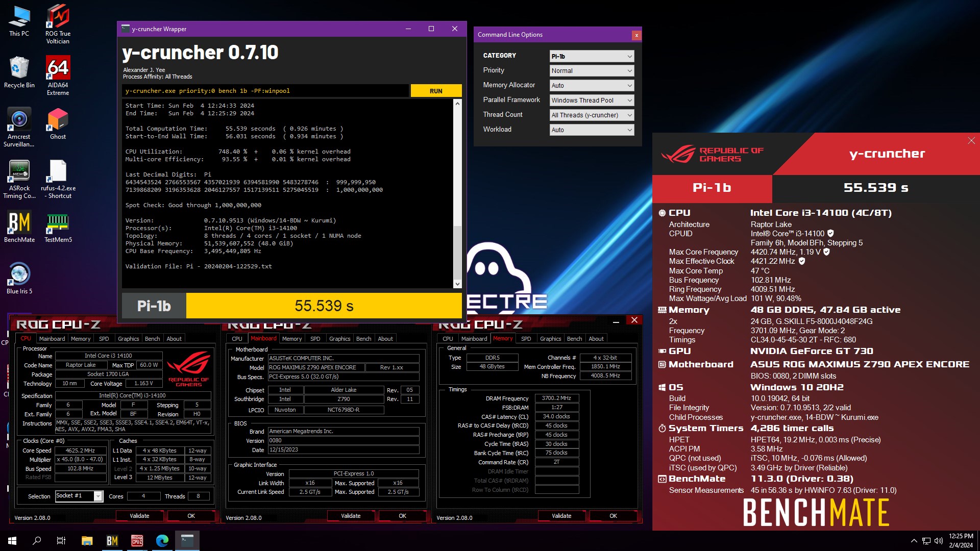Close Command Line Options panel
980x551 pixels.
[636, 35]
